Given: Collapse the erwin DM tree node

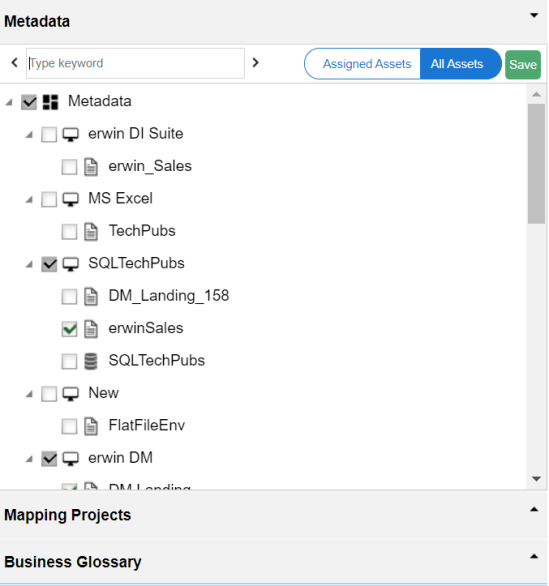Looking at the screenshot, I should pyautogui.click(x=29, y=459).
